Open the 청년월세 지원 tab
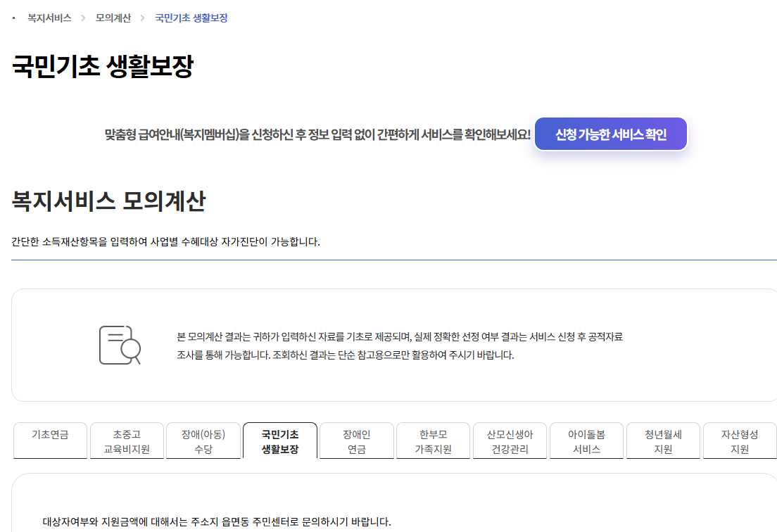 [x=663, y=441]
